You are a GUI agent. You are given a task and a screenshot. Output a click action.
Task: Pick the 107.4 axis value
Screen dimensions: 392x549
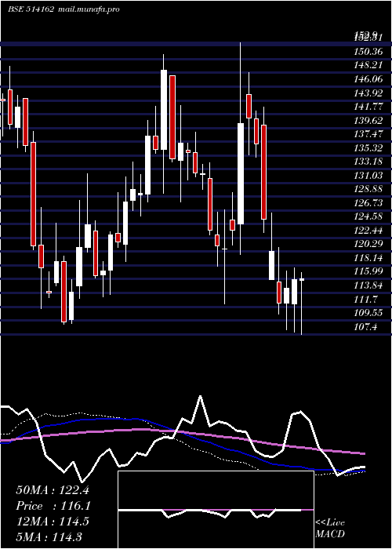coord(365,327)
